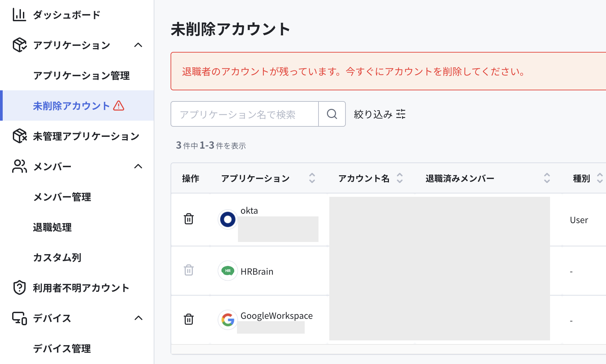
Task: Sort by 種別 column arrows
Action: tap(600, 178)
